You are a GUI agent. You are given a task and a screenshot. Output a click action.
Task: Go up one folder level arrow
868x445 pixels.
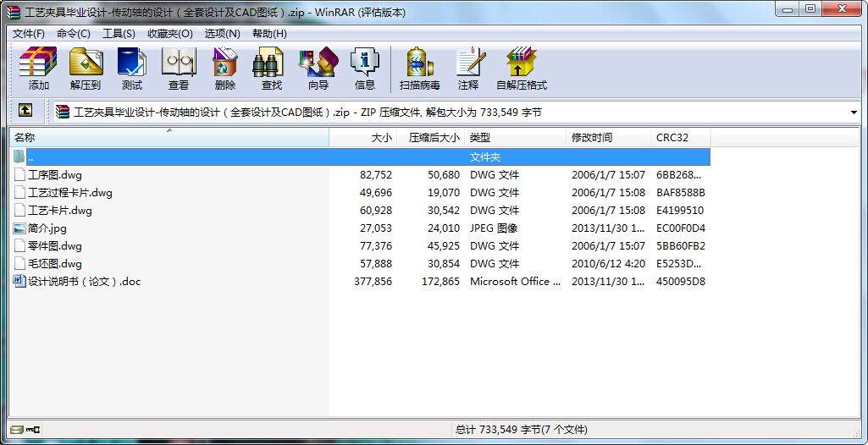[x=25, y=111]
